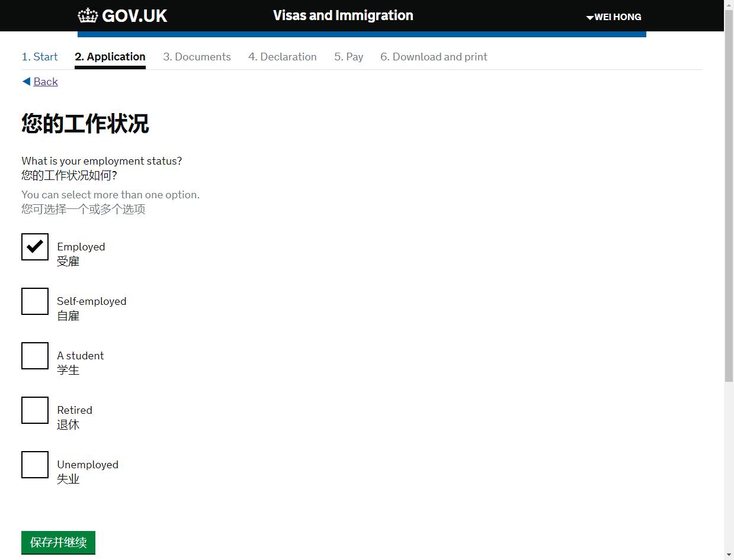Go to the 1. Start step
The width and height of the screenshot is (734, 560).
[40, 57]
